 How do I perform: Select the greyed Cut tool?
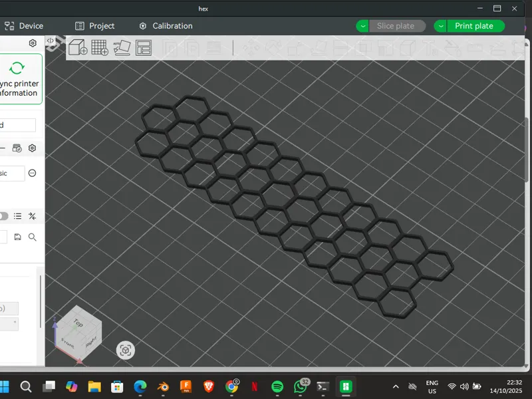pyautogui.click(x=340, y=48)
